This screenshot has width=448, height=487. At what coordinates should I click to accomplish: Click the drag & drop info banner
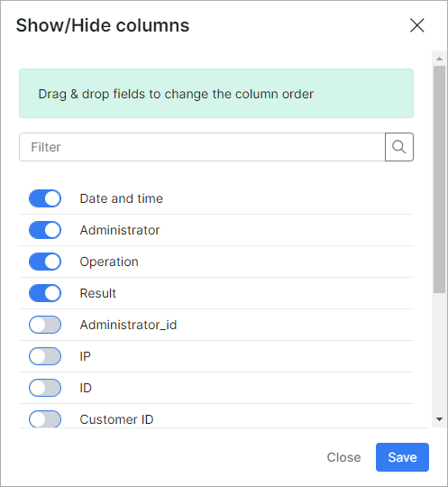(216, 94)
